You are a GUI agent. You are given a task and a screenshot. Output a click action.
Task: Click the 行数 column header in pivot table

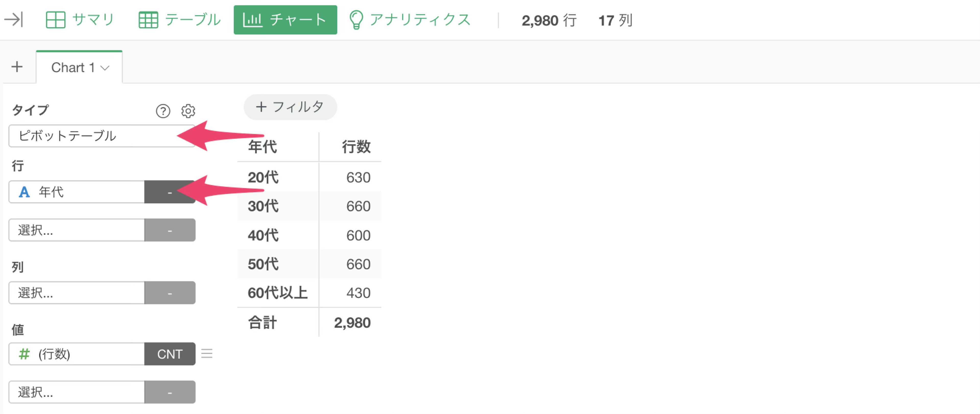coord(356,147)
